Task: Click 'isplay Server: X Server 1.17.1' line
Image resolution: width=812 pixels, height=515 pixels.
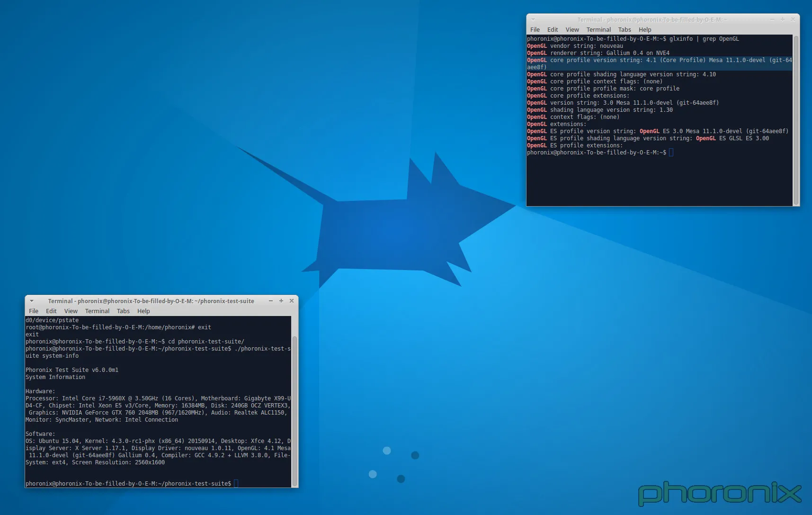Action: (x=158, y=448)
